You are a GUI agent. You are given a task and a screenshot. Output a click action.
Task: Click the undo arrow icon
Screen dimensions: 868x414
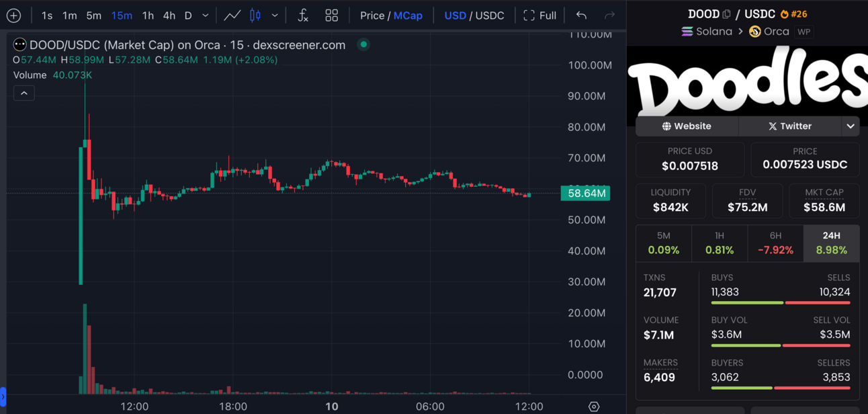[x=582, y=15]
